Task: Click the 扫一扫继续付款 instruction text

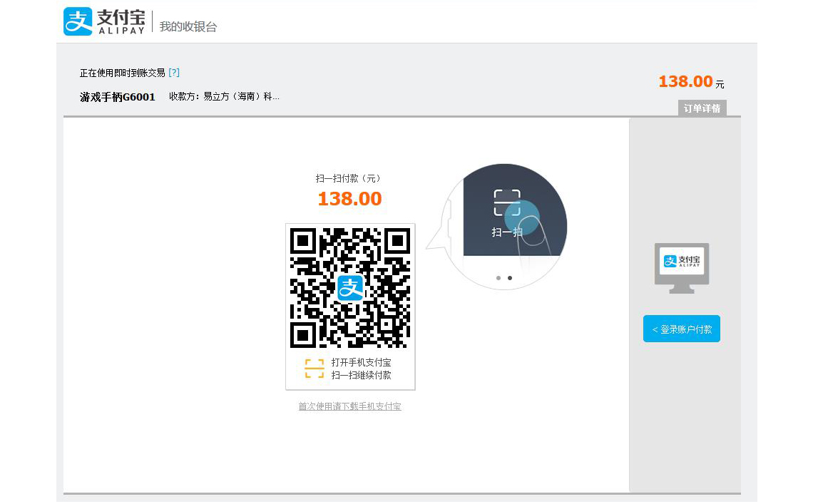Action: pos(362,376)
